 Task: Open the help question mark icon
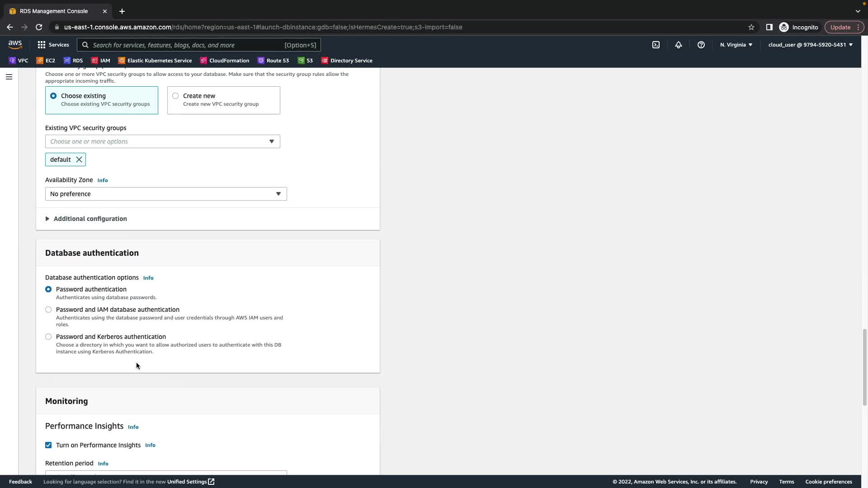[701, 45]
